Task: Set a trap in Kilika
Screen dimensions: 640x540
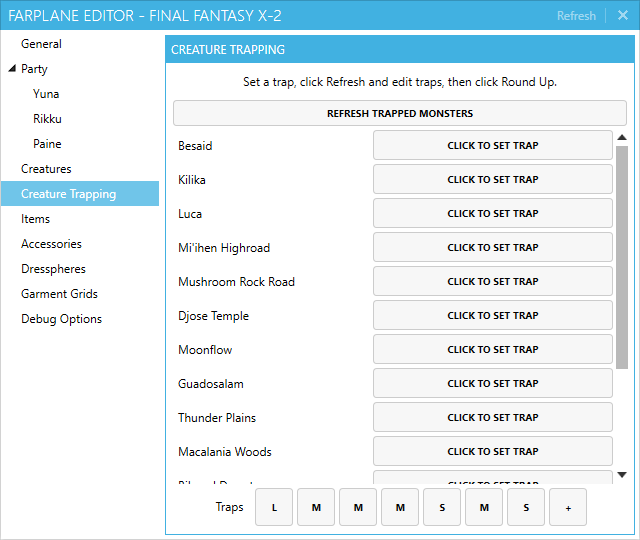Action: click(x=493, y=179)
